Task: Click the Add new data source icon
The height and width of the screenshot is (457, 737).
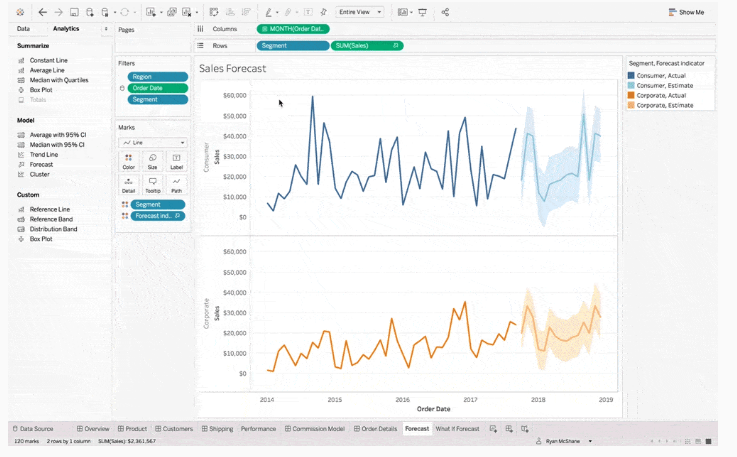Action: (x=89, y=12)
